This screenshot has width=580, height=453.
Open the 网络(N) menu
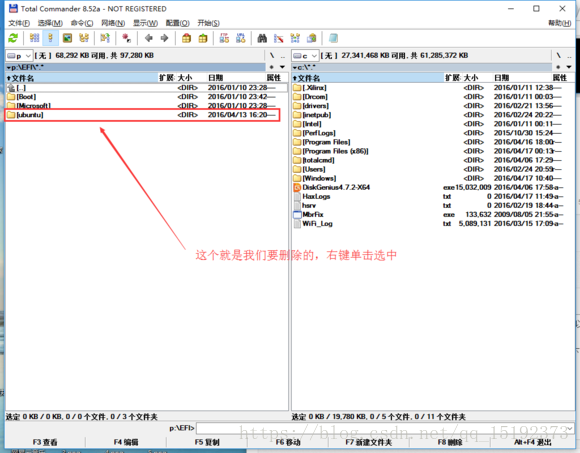tap(113, 23)
